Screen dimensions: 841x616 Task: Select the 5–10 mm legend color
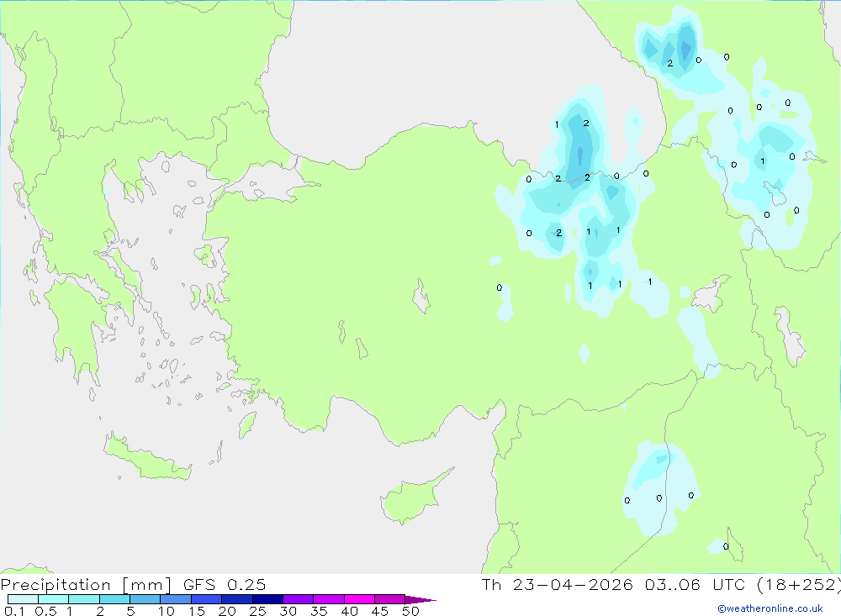click(x=145, y=599)
